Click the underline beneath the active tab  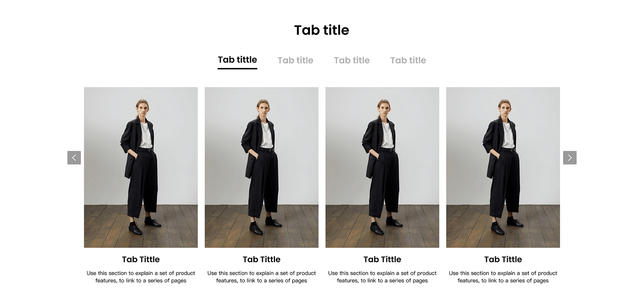click(237, 68)
